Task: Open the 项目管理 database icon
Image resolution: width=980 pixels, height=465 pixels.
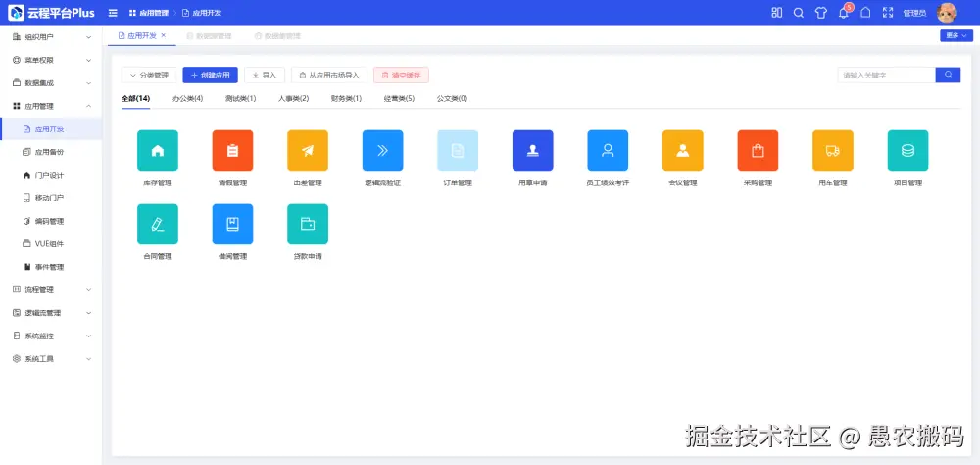Action: pos(907,150)
